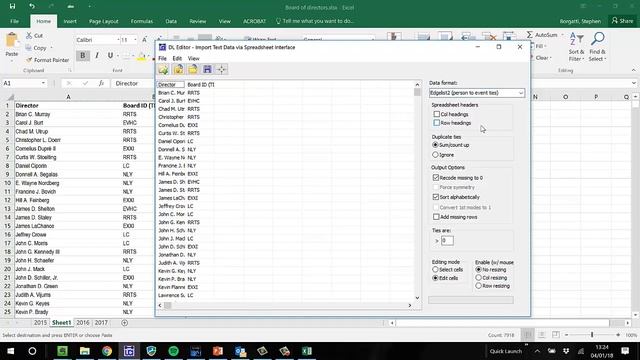
Task: Choose Select cells editing mode
Action: click(435, 269)
